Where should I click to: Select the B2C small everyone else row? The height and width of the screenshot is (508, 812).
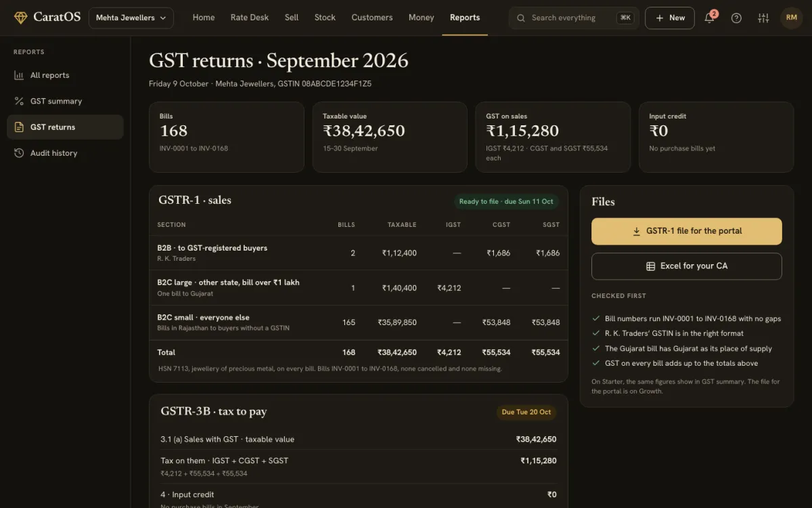click(x=358, y=322)
